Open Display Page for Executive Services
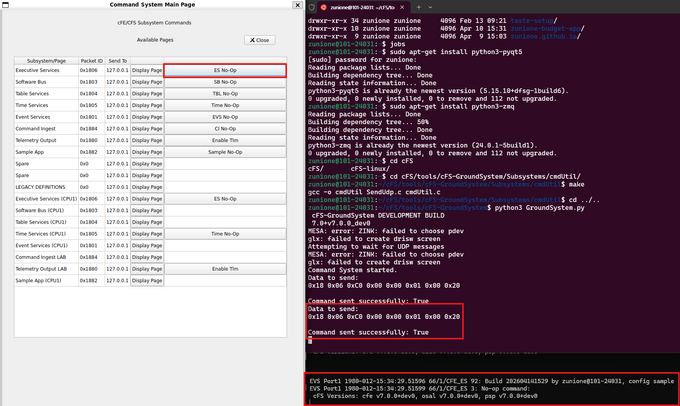 coord(147,70)
